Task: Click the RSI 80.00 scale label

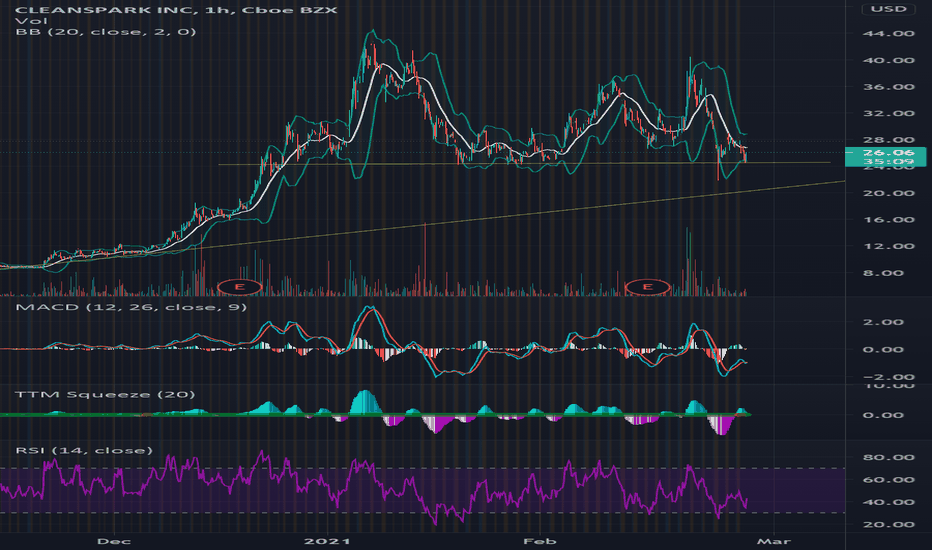Action: pyautogui.click(x=889, y=457)
